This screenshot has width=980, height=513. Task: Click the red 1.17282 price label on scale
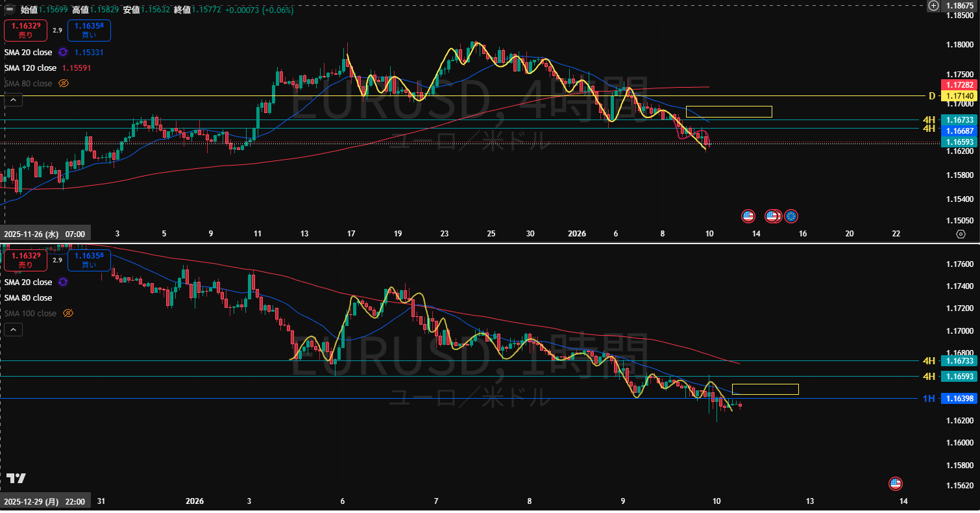tap(958, 85)
